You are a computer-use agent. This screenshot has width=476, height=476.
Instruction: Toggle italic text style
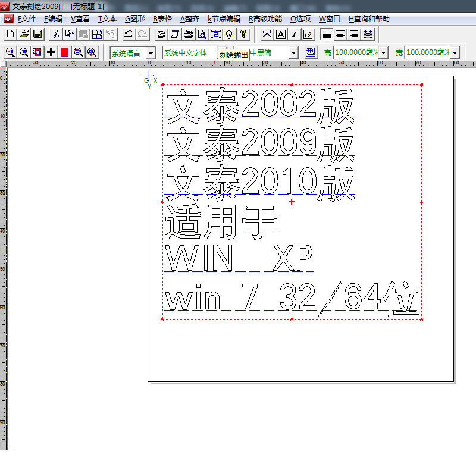[295, 34]
